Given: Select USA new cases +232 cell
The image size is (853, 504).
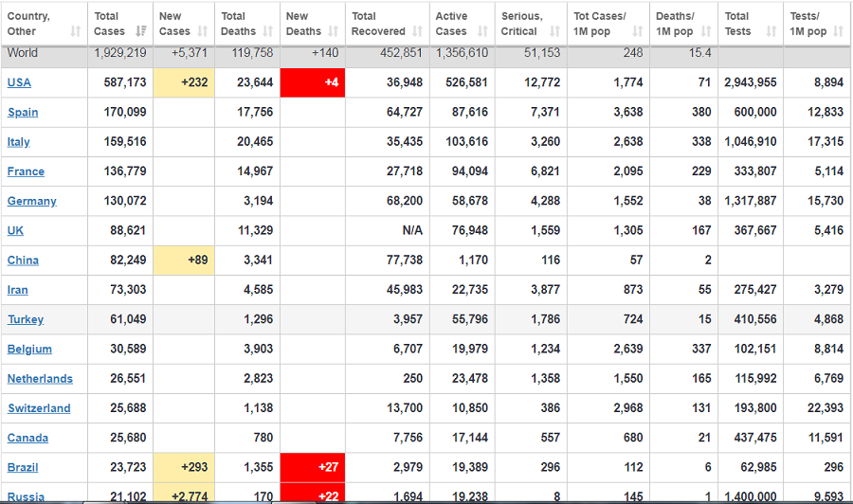Looking at the screenshot, I should tap(184, 82).
